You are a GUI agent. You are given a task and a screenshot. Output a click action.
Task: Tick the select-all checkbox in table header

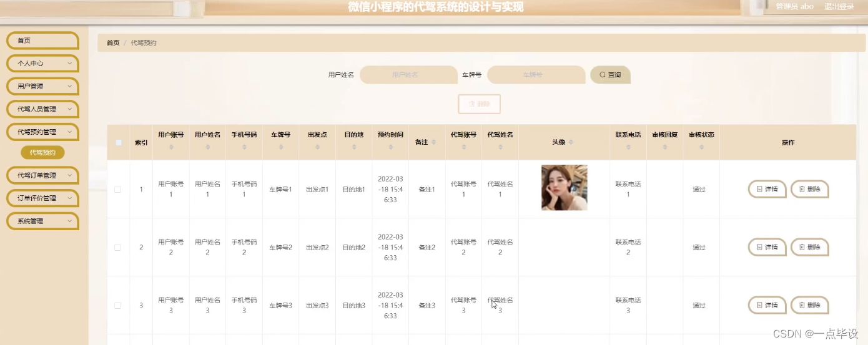coord(119,142)
